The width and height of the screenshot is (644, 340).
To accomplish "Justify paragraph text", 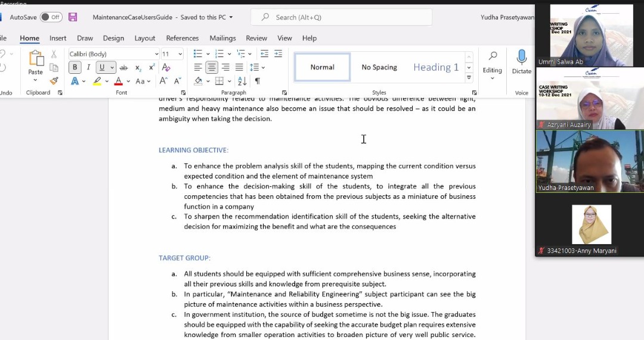I will pos(239,67).
